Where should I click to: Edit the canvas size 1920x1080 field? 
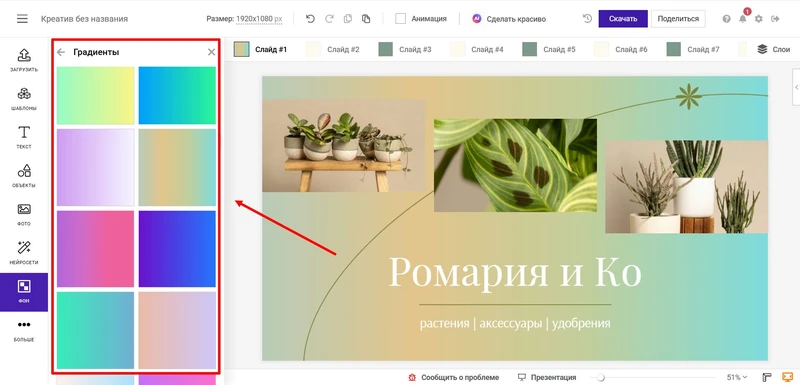[259, 19]
